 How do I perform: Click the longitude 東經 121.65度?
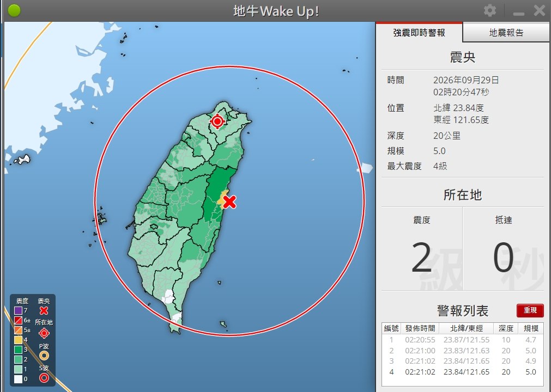point(461,120)
